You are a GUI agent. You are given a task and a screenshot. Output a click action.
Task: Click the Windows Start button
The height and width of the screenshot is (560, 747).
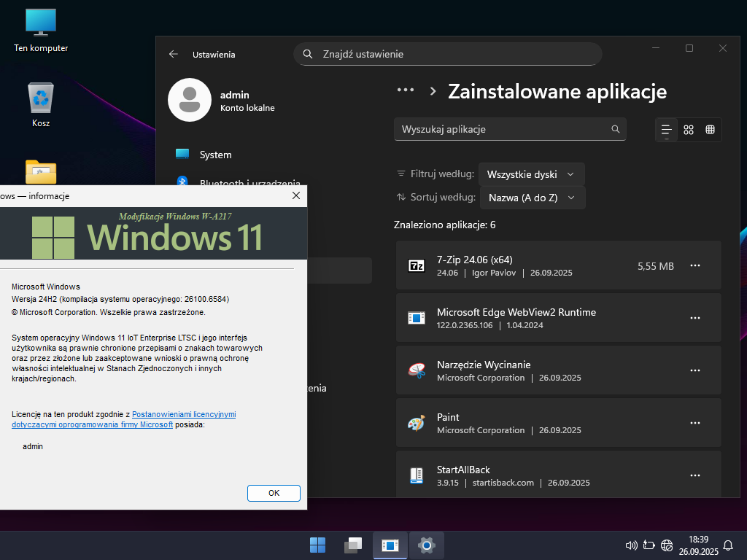tap(318, 545)
